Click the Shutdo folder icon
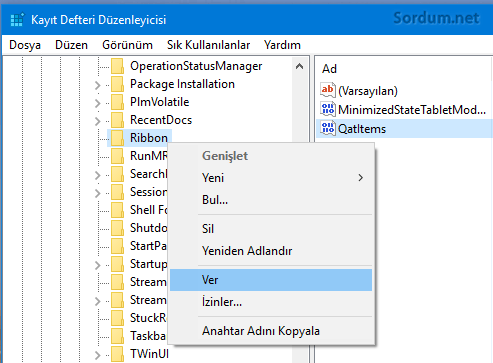 (117, 228)
